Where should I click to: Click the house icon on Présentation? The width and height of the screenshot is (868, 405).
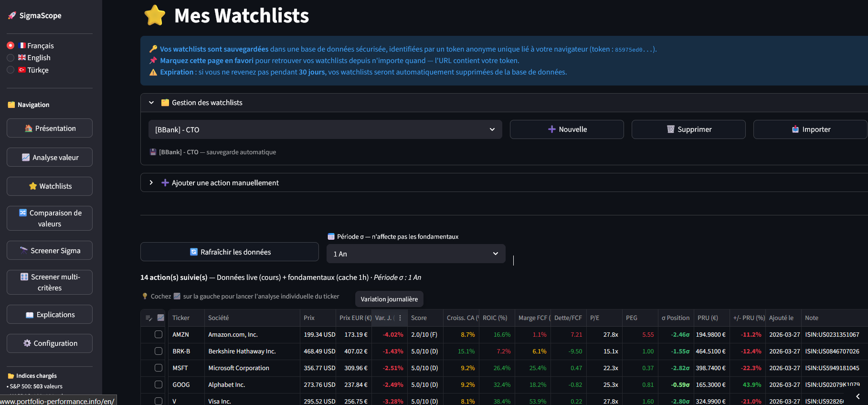point(29,128)
